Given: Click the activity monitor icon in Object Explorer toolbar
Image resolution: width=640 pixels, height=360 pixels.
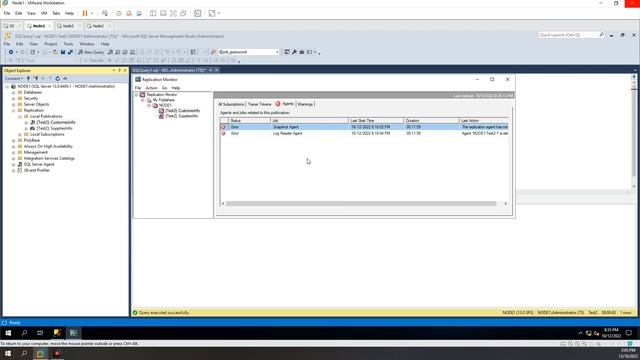Looking at the screenshot, I should coord(65,78).
